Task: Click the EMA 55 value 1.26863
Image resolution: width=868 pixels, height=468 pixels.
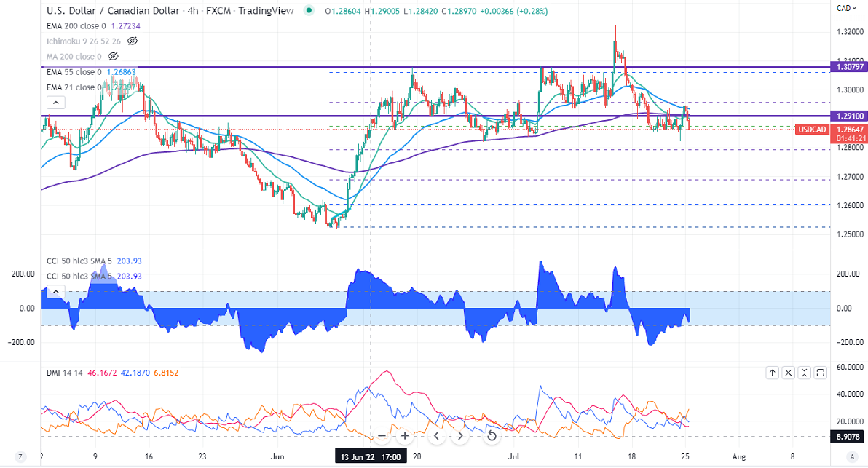Action: click(121, 72)
